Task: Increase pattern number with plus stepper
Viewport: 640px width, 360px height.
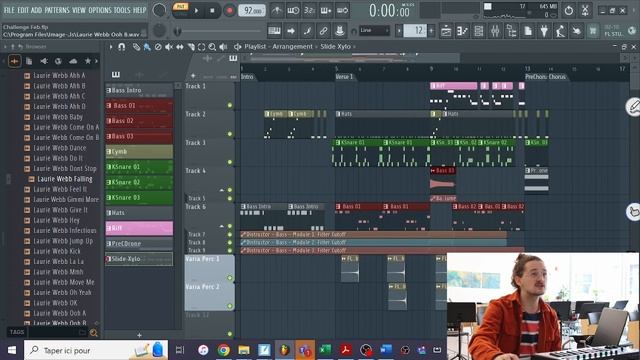Action: [431, 31]
